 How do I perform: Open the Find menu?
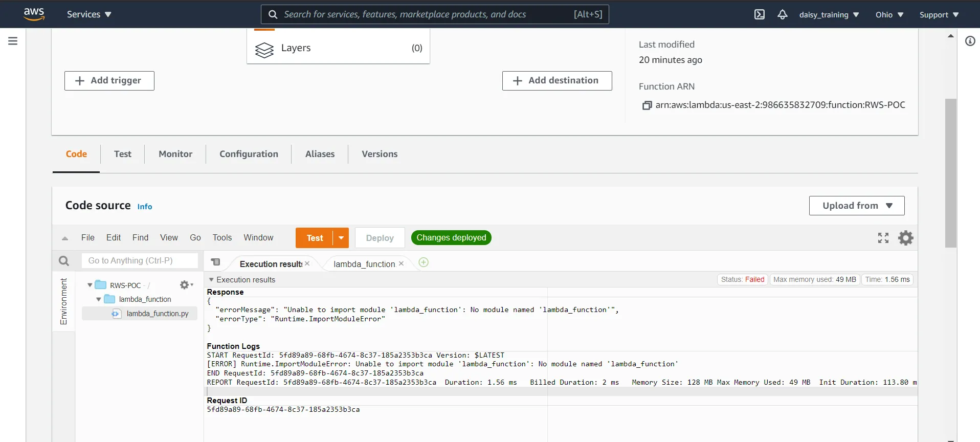coord(140,238)
